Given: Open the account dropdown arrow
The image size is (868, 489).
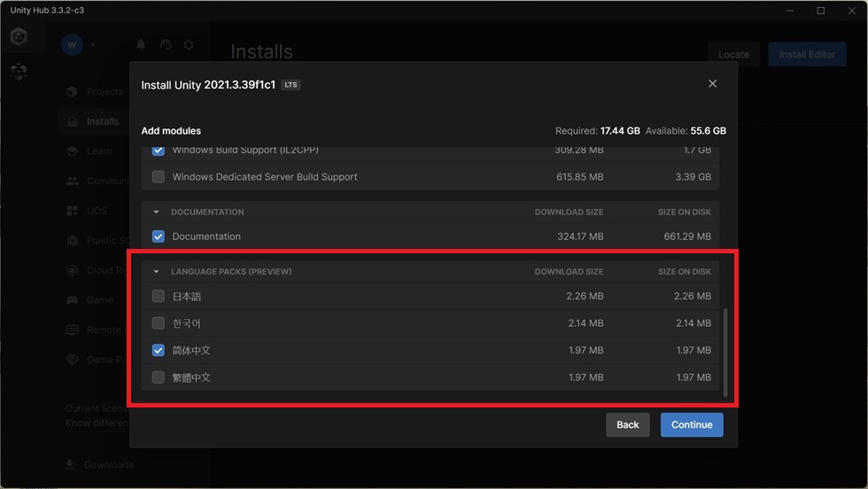Looking at the screenshot, I should (92, 45).
